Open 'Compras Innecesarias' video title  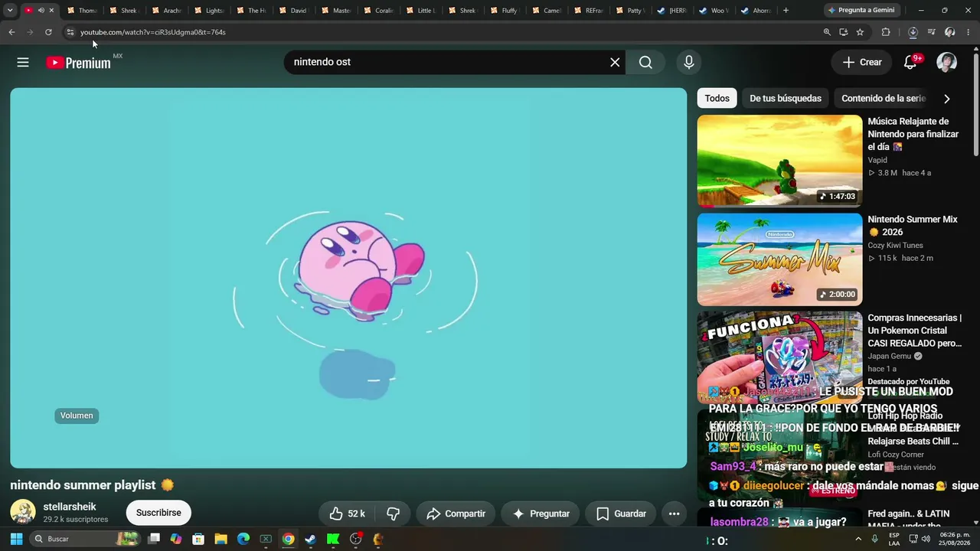914,331
